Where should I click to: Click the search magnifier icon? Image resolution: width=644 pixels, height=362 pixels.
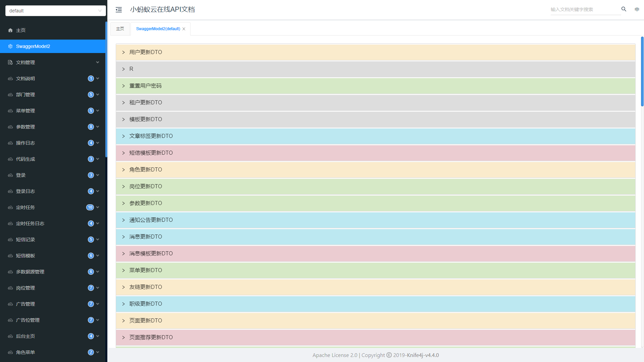[624, 9]
